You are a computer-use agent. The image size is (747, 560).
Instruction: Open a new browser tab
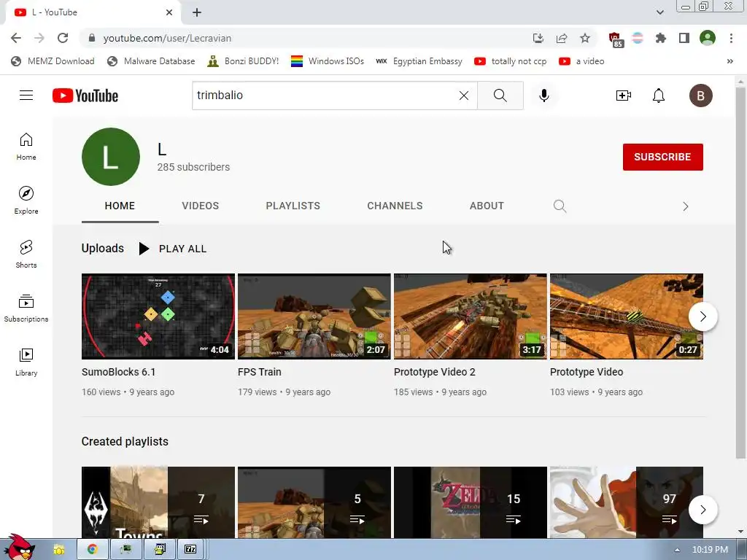(197, 12)
